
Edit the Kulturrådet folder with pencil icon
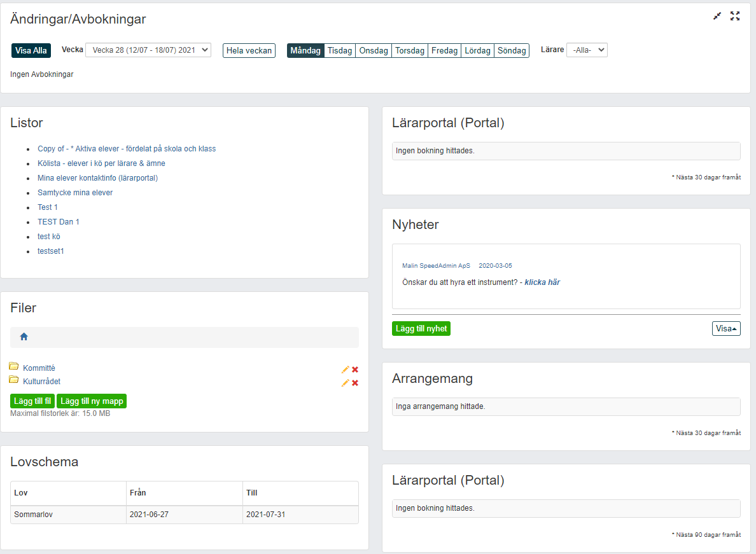click(x=346, y=383)
